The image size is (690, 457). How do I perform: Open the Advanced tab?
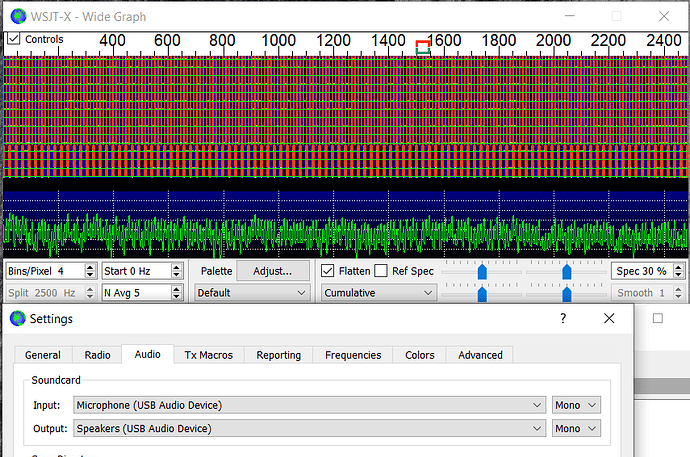click(x=480, y=355)
